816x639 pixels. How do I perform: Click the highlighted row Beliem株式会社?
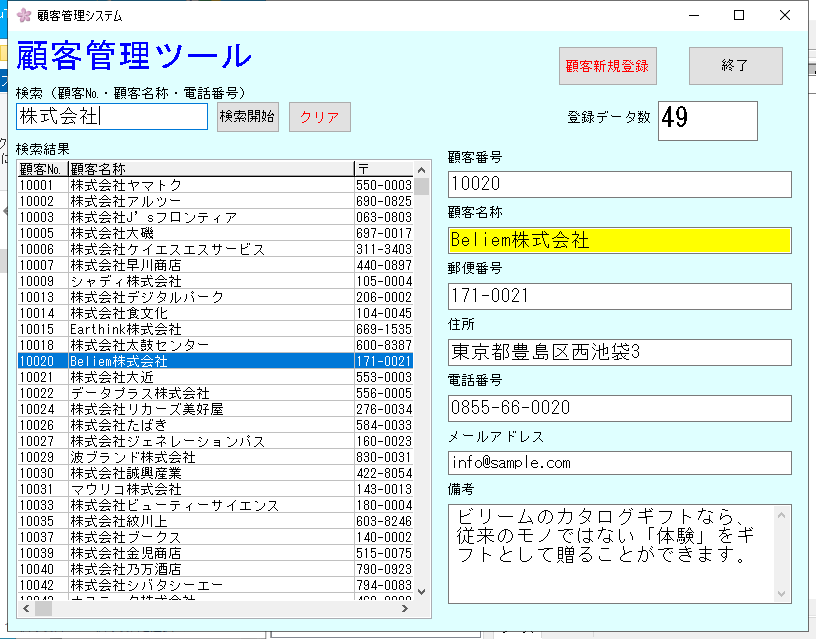point(215,361)
